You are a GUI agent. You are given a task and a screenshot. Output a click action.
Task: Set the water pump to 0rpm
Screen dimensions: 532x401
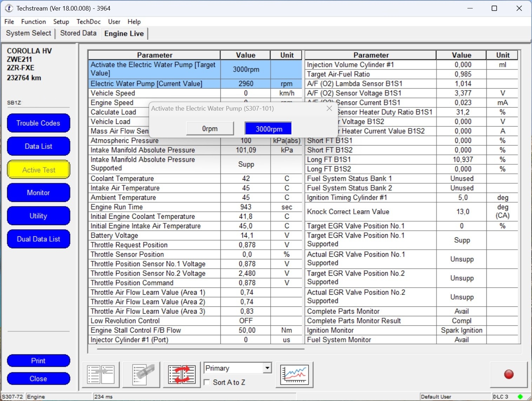(x=210, y=129)
